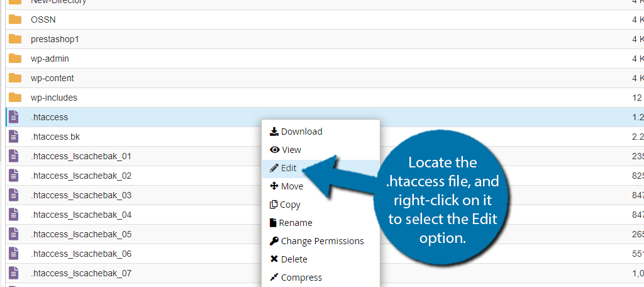
Task: Select the .htaccess_lscachebak_05 file name
Action: 81,234
